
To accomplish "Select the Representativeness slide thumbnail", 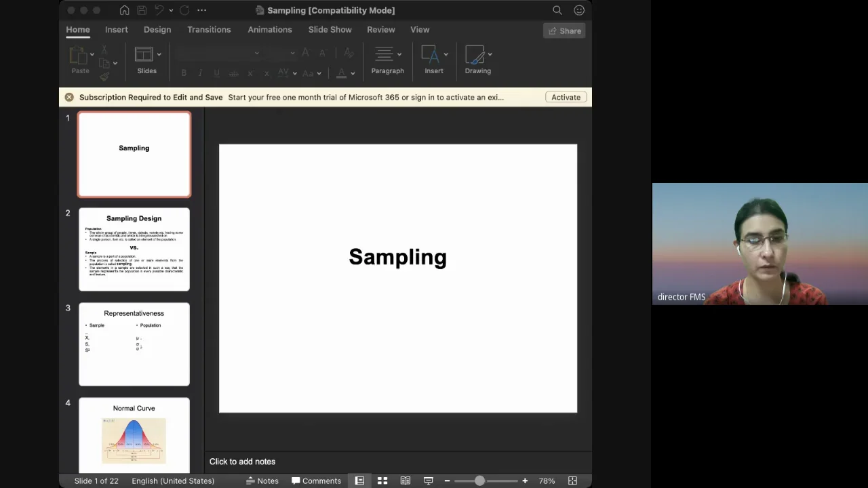I will click(134, 344).
